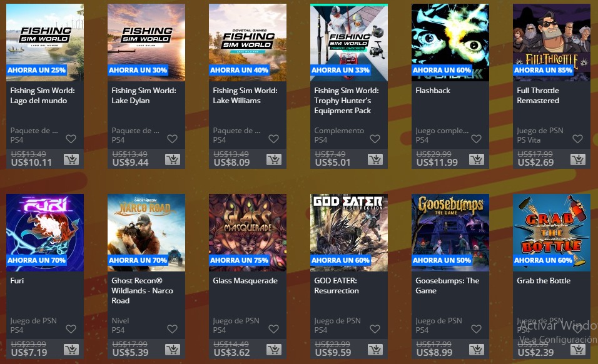
Task: Toggle wishlist heart for Flashback
Action: click(x=477, y=139)
